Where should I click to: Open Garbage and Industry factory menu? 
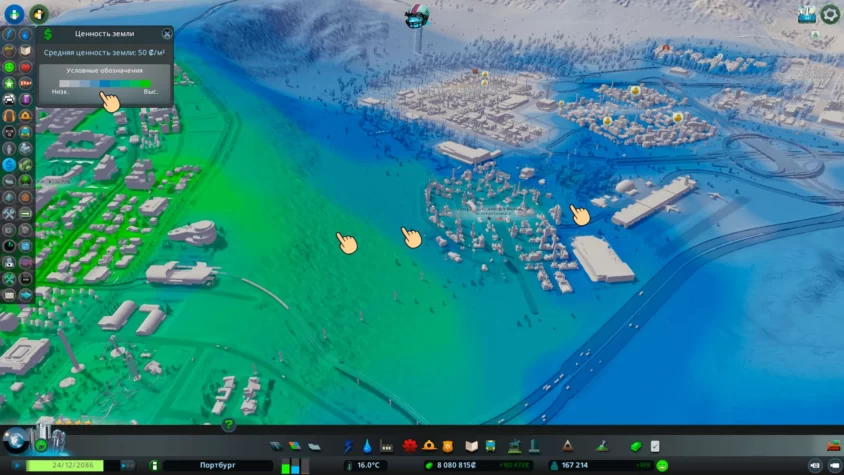[386, 446]
